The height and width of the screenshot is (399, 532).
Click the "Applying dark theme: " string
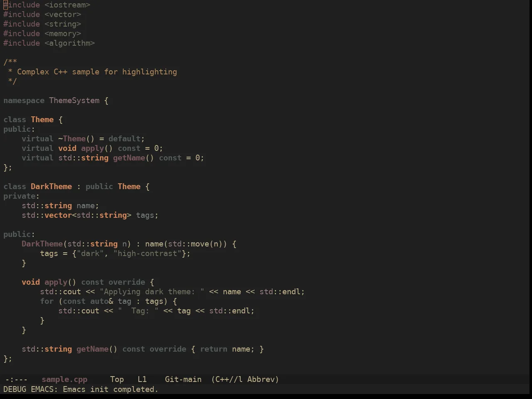pos(152,292)
